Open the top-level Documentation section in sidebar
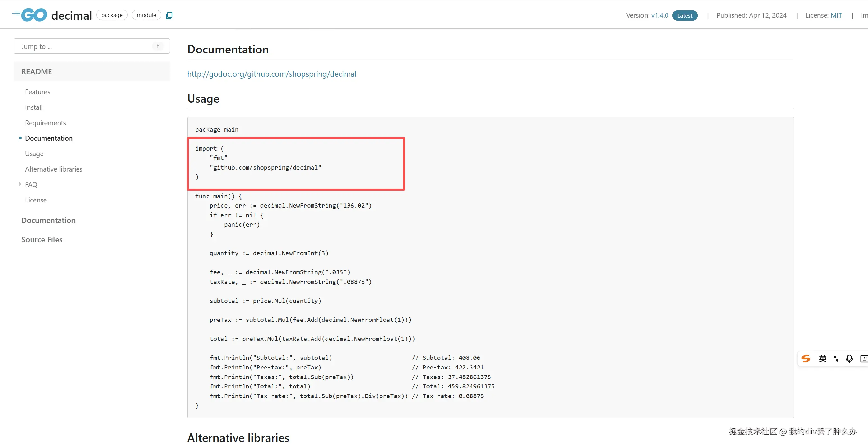 coord(48,220)
